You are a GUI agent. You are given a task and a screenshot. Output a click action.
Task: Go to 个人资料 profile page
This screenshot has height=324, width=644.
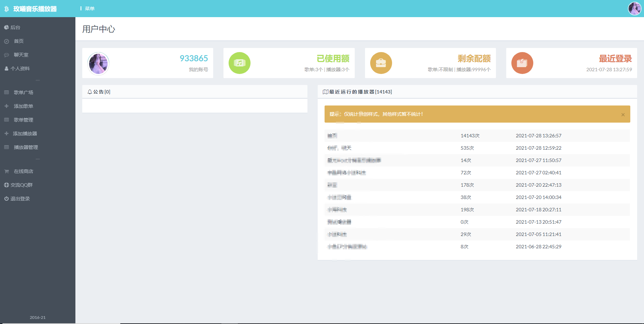tap(20, 68)
